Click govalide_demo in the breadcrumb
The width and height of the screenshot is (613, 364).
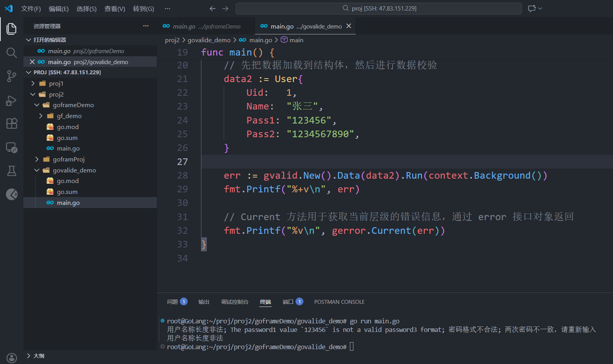pos(209,40)
